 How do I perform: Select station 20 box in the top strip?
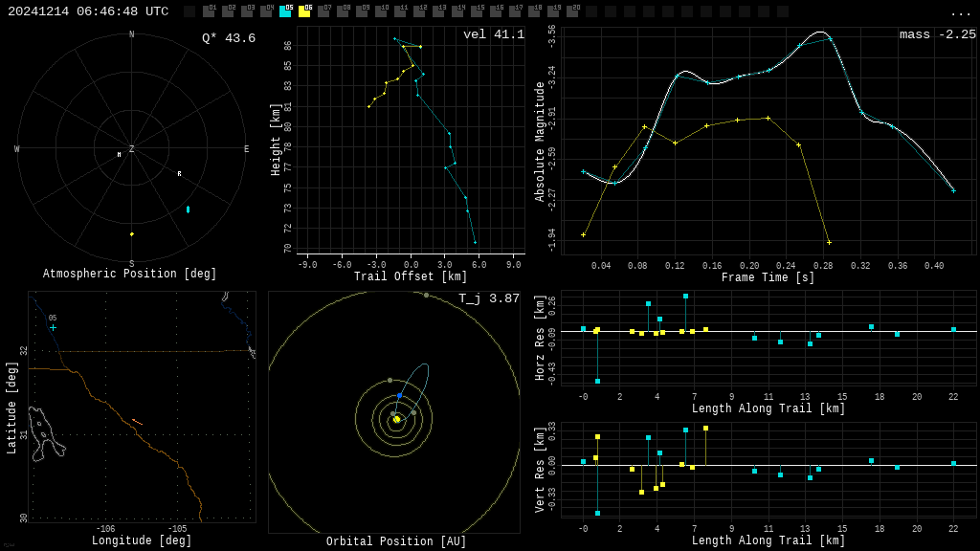[572, 11]
